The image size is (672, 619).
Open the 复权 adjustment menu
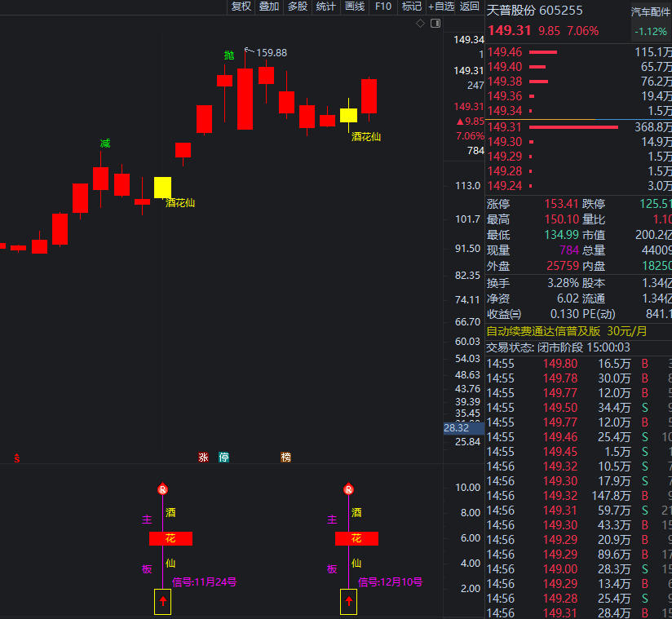click(241, 7)
